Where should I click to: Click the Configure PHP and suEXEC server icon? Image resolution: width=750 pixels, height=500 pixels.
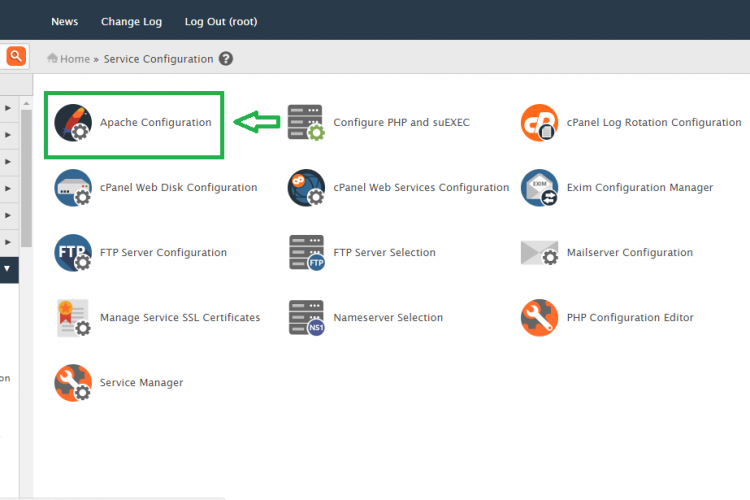[x=306, y=122]
